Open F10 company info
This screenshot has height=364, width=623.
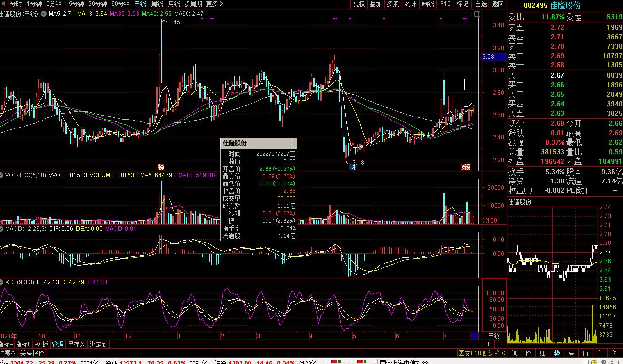tap(445, 4)
